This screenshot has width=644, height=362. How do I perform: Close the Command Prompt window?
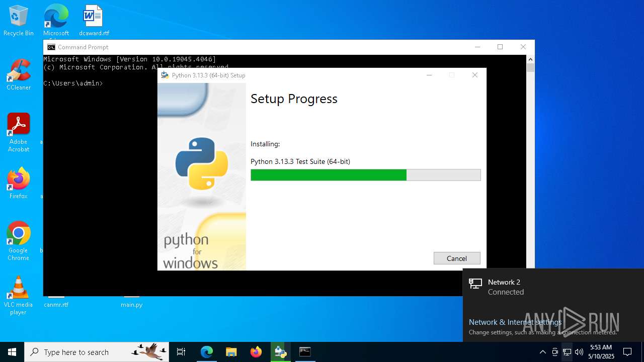pos(523,47)
